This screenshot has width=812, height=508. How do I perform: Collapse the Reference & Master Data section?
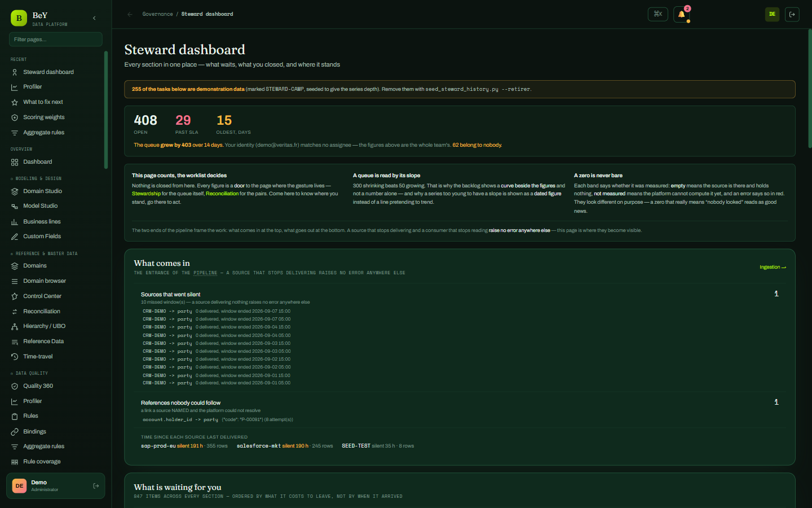[44, 253]
